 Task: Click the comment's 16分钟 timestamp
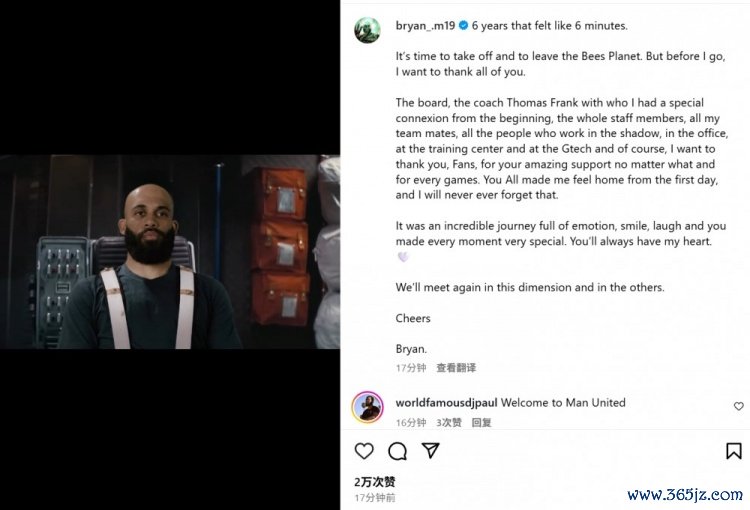click(x=410, y=422)
